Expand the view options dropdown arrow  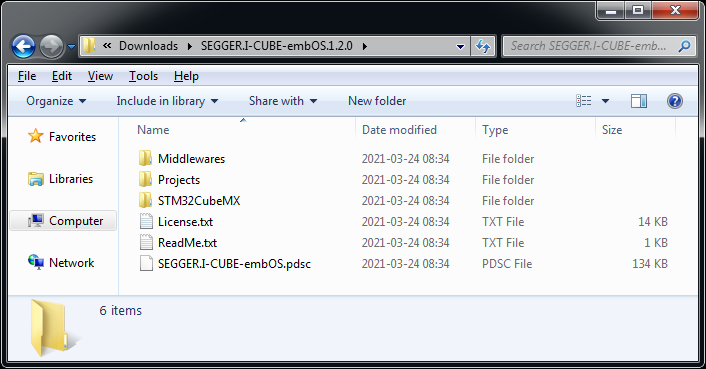point(606,101)
